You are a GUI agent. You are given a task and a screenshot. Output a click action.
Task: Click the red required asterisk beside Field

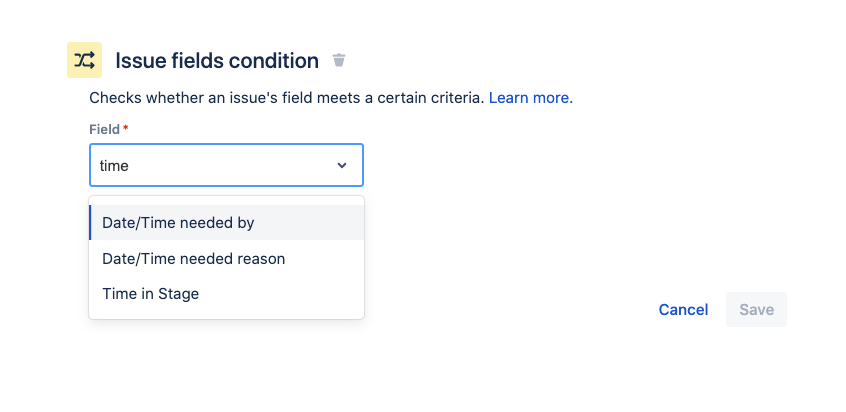coord(126,129)
